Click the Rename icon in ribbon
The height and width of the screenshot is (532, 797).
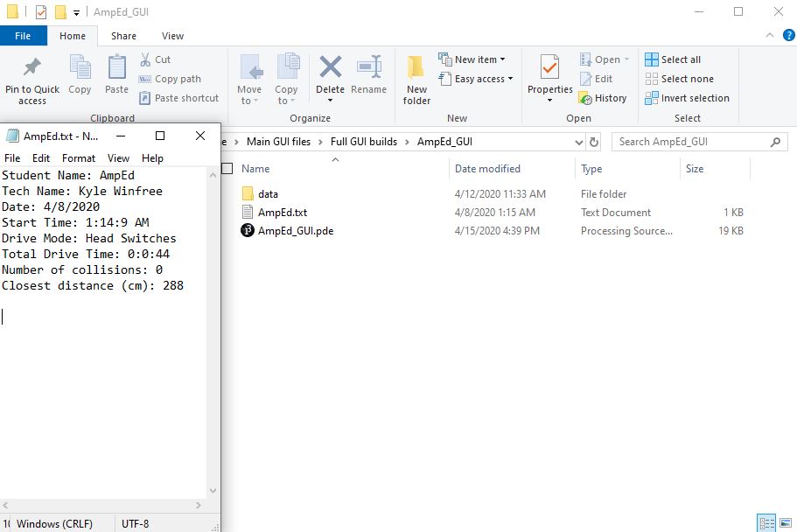[x=368, y=68]
